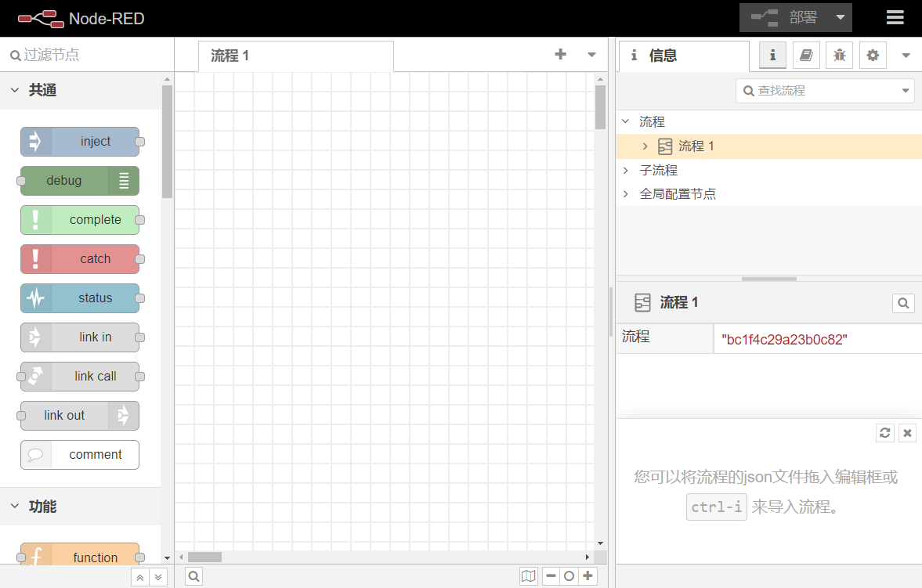The image size is (922, 588).
Task: Pick the catch node from palette
Action: pos(80,259)
